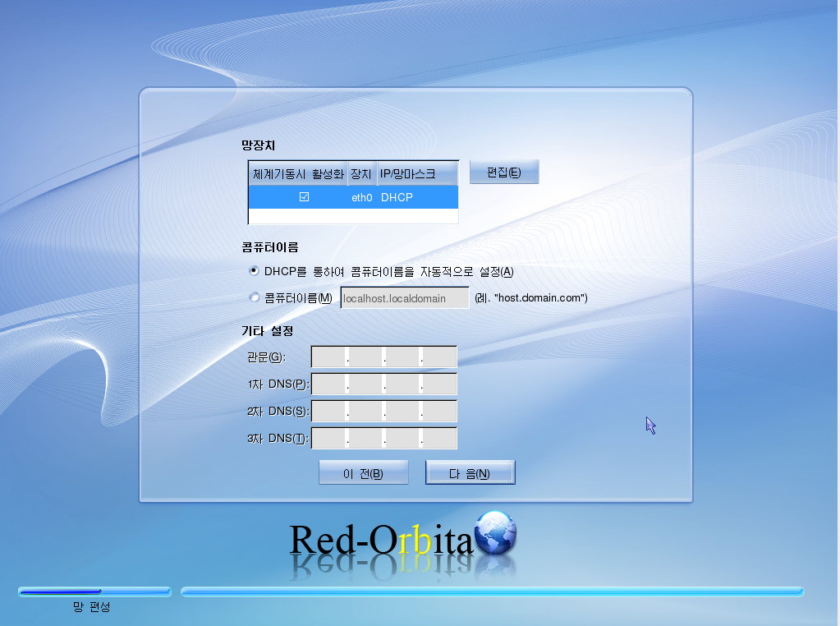
Task: Click the overall installation progress bar
Action: click(x=491, y=591)
